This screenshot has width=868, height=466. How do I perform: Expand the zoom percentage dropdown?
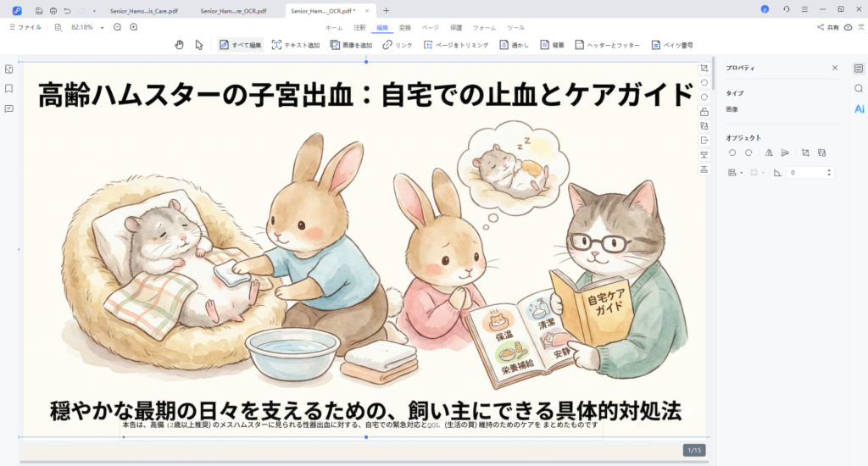pos(102,27)
